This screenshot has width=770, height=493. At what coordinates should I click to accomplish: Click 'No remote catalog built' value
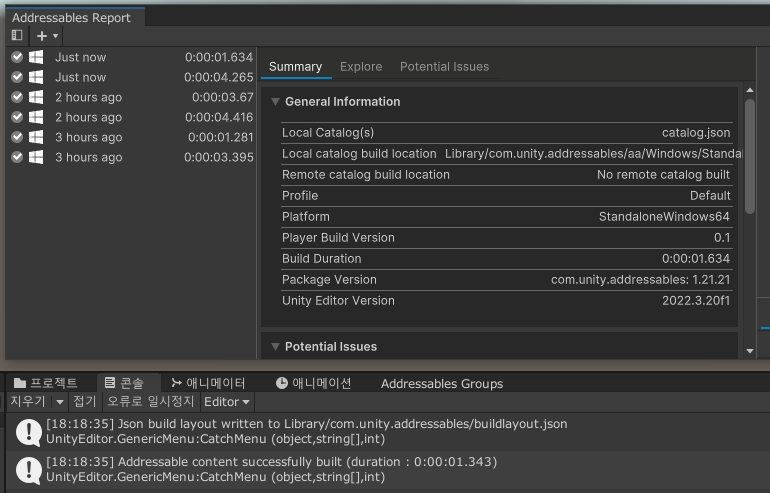663,175
